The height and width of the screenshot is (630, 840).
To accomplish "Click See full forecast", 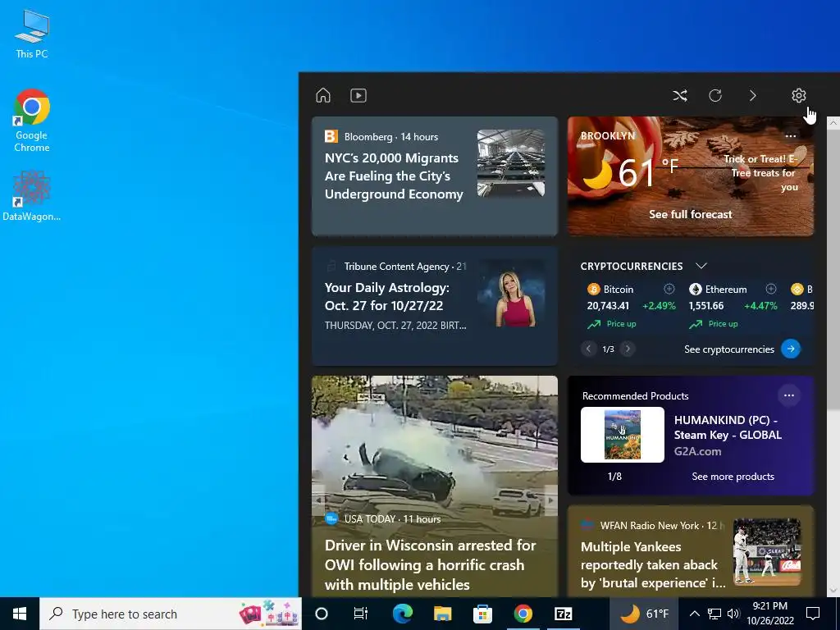I will (691, 214).
